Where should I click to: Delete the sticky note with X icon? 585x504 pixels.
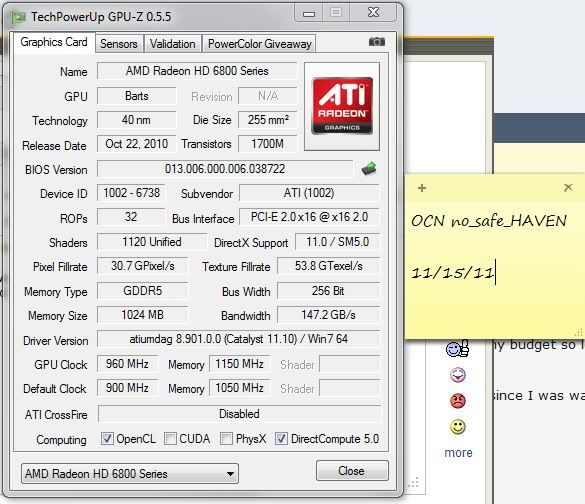point(568,187)
